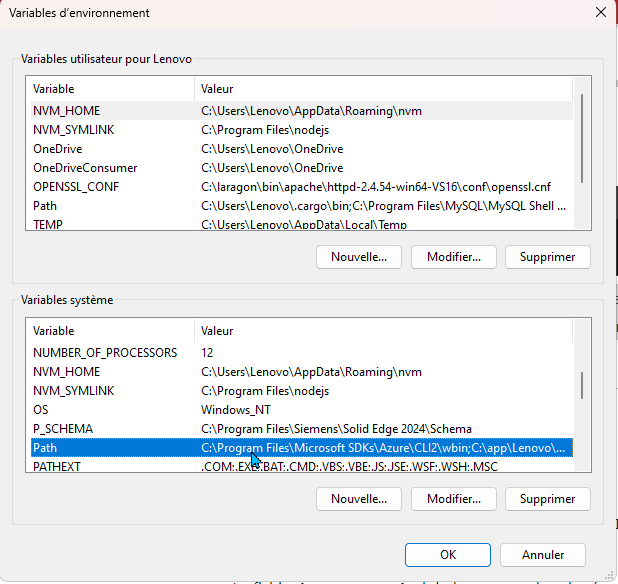Click Modifier... under user variables for Lenovo

point(454,257)
